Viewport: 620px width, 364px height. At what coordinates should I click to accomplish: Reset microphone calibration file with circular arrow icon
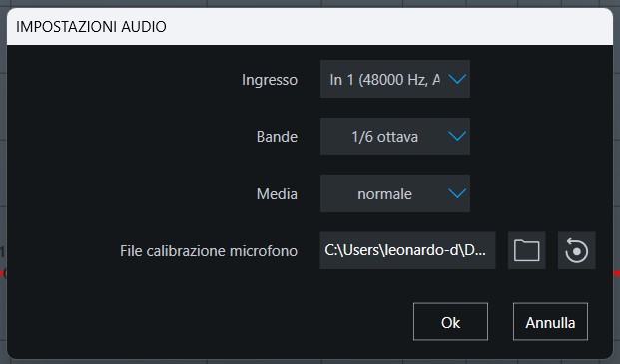tap(576, 250)
